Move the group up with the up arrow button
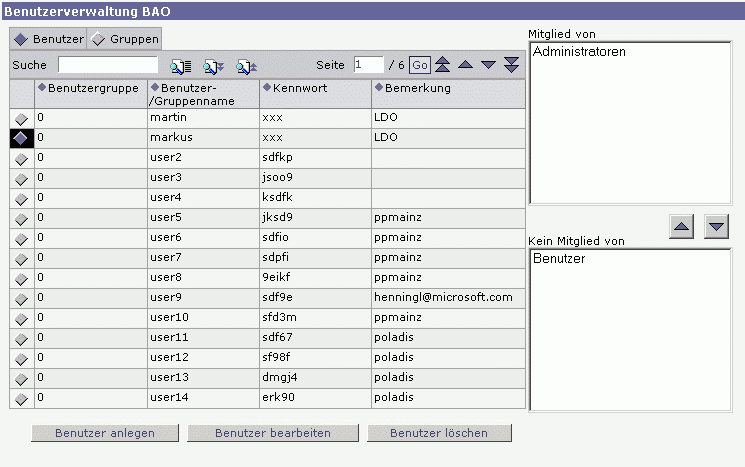Screen dimensions: 745x467 pos(681,227)
